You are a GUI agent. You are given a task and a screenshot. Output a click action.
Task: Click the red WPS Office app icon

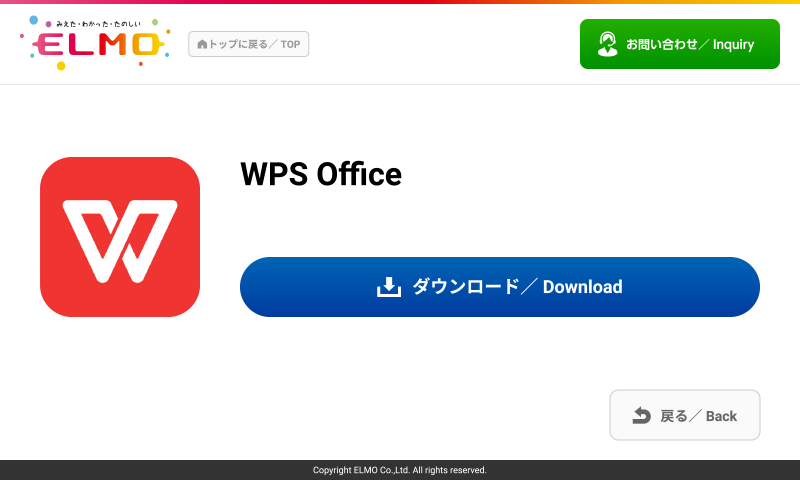click(120, 237)
